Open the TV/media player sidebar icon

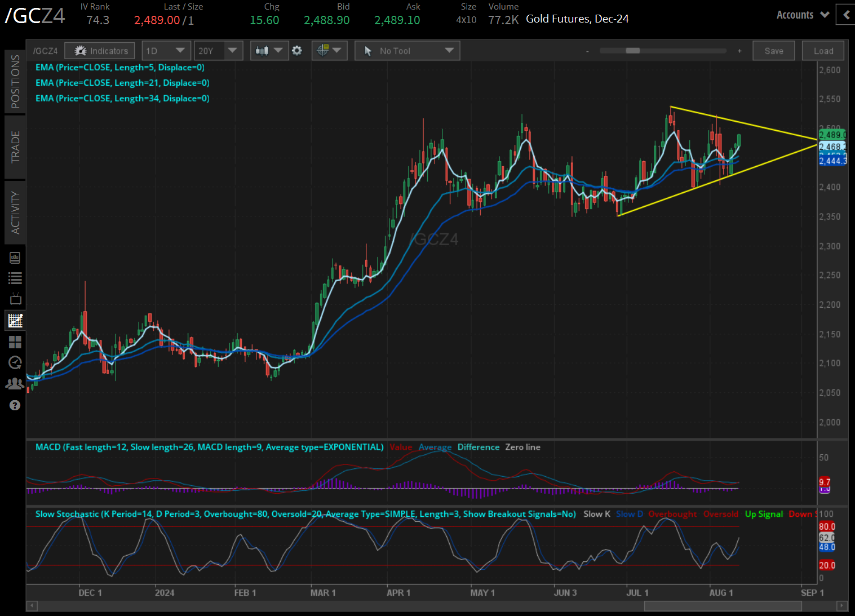(15, 299)
